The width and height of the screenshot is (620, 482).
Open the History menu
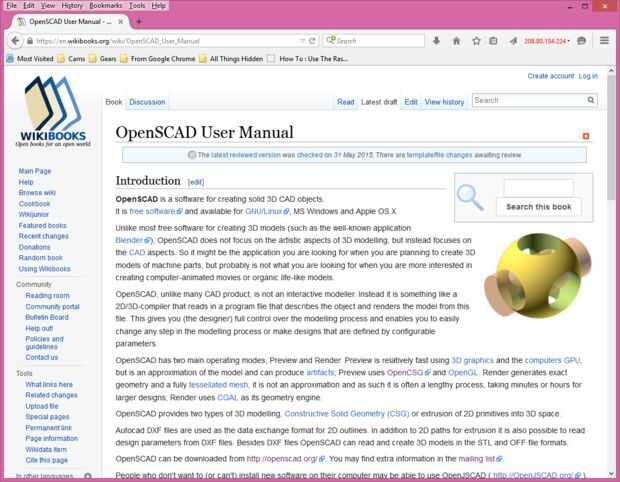tap(72, 6)
